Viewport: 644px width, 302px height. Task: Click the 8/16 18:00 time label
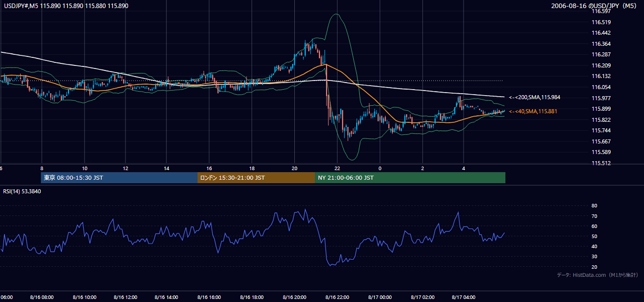coord(252,297)
